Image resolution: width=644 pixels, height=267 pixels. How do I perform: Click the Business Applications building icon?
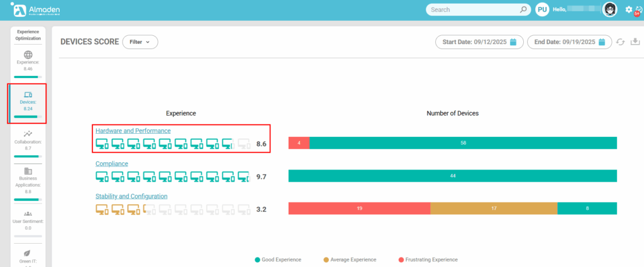pyautogui.click(x=28, y=171)
